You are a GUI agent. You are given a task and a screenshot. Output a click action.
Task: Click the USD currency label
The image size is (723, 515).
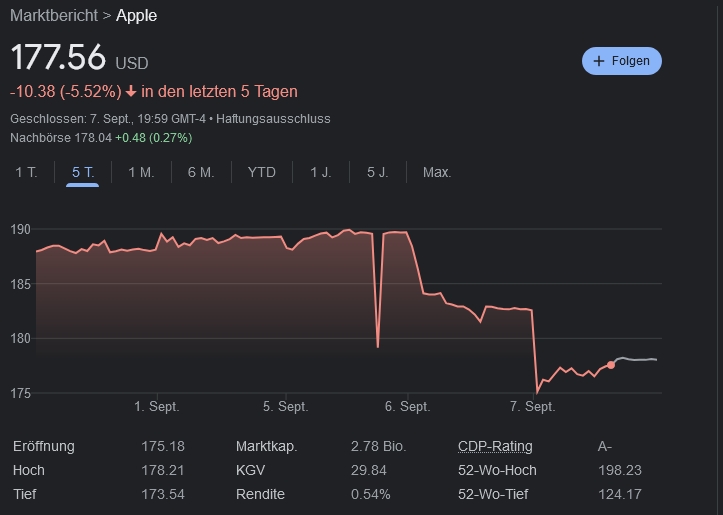tap(132, 63)
